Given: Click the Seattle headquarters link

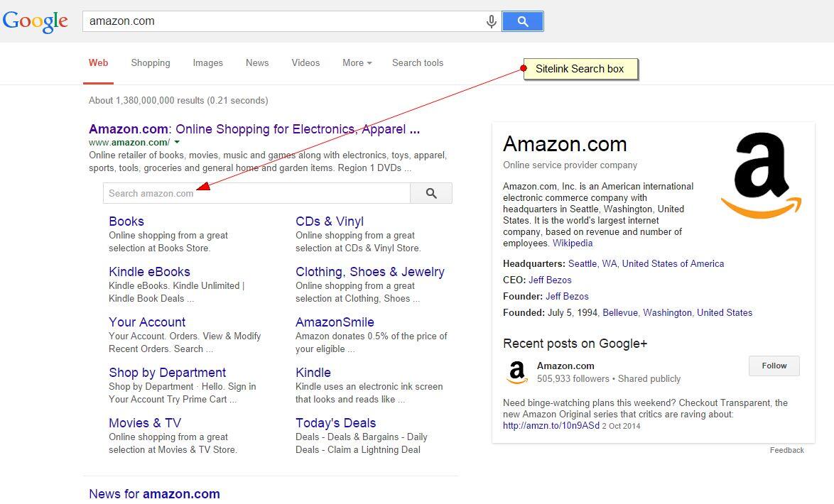Looking at the screenshot, I should pyautogui.click(x=583, y=263).
